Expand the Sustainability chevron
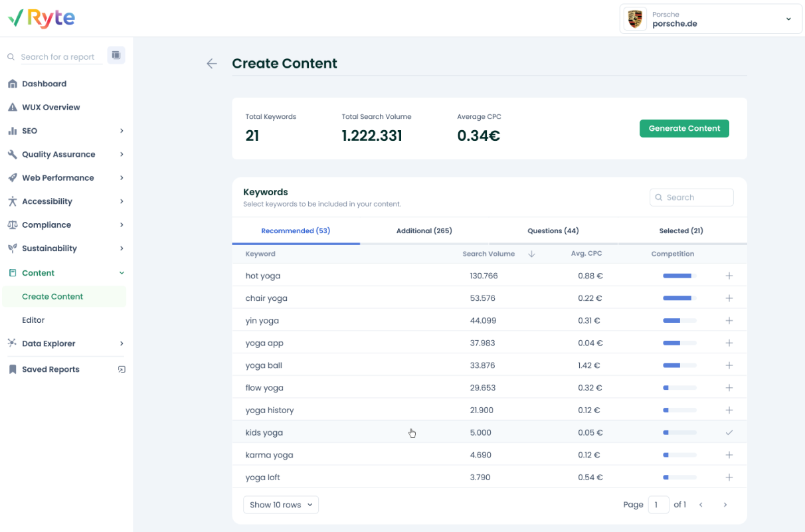 pos(122,248)
